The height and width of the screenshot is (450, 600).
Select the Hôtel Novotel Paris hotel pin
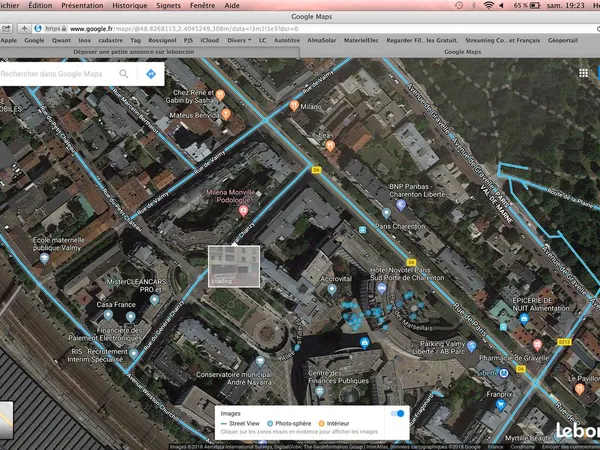pos(381,288)
